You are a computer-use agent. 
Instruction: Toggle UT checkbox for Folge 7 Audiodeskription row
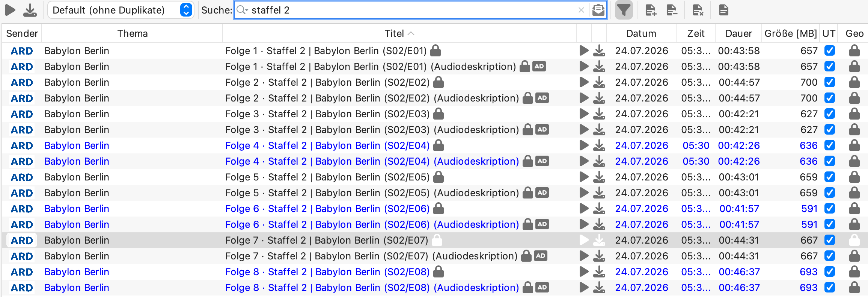830,256
